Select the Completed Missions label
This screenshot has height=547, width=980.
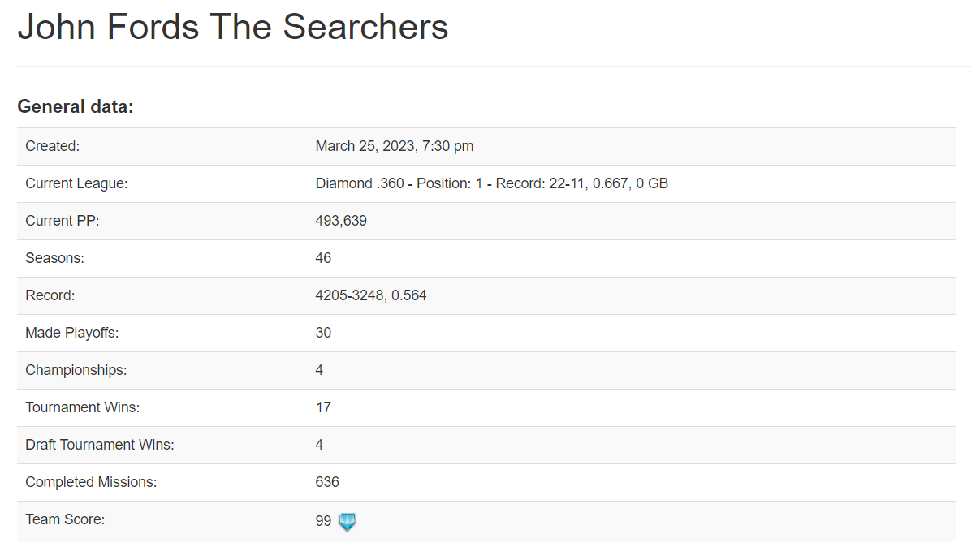[x=91, y=482]
